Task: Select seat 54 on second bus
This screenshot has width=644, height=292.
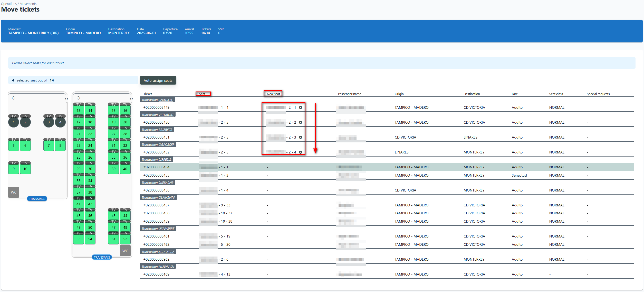Action: pyautogui.click(x=90, y=239)
